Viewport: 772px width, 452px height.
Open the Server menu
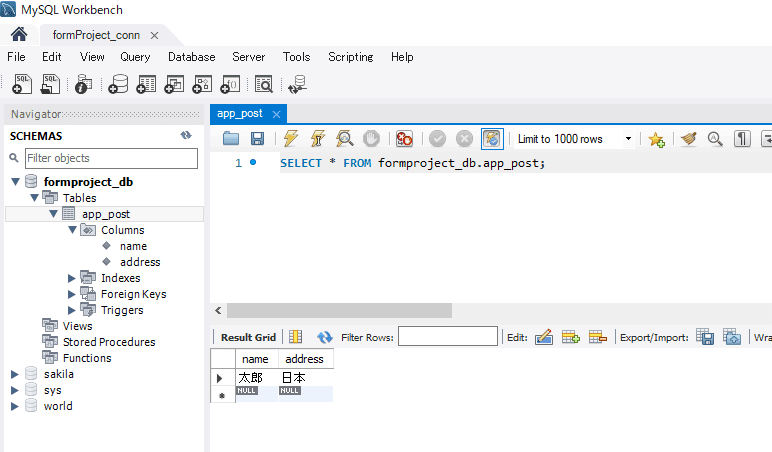249,57
